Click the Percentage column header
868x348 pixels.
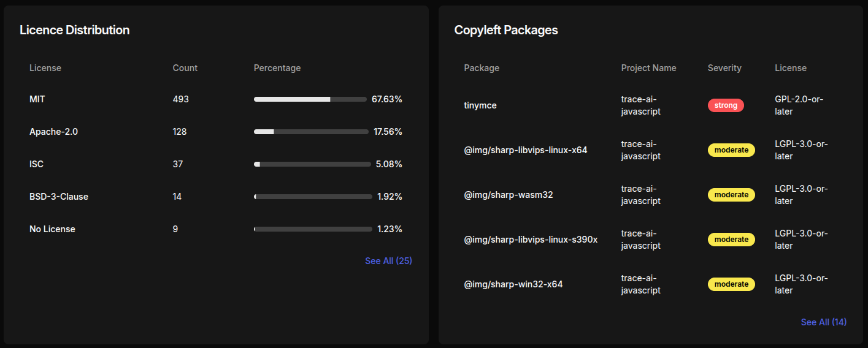tap(277, 68)
